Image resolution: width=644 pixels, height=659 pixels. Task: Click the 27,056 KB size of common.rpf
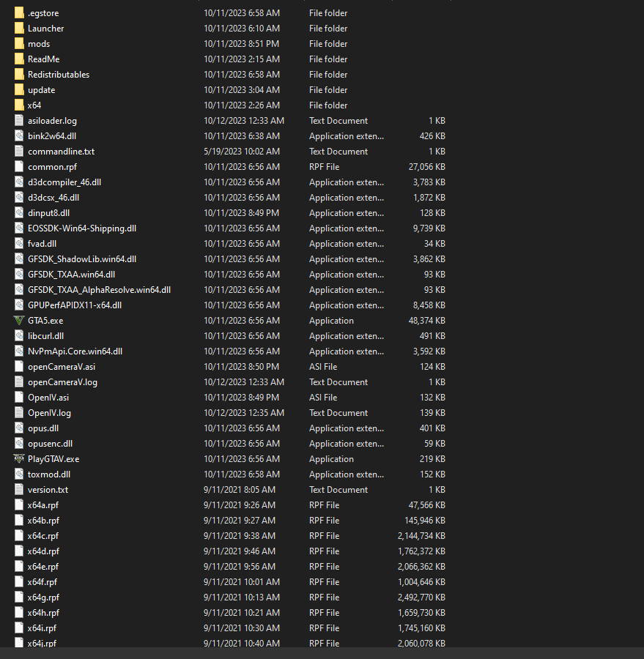pos(426,167)
